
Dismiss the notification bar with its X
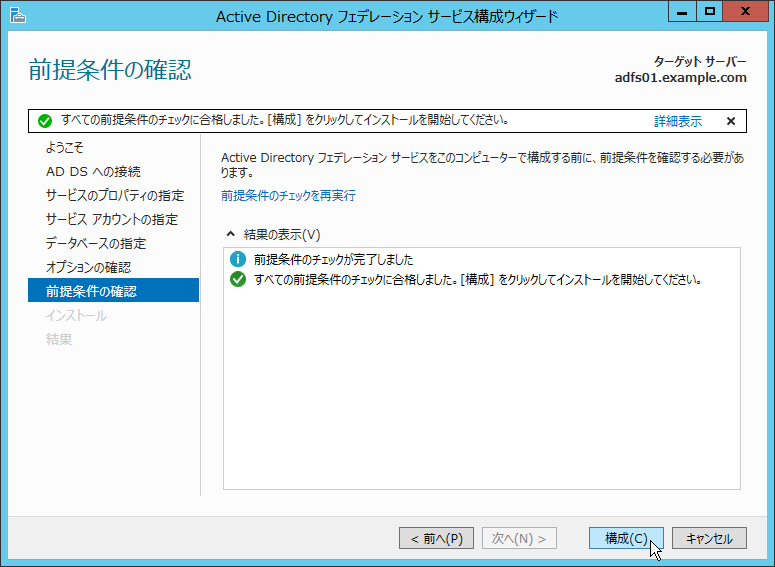(731, 121)
